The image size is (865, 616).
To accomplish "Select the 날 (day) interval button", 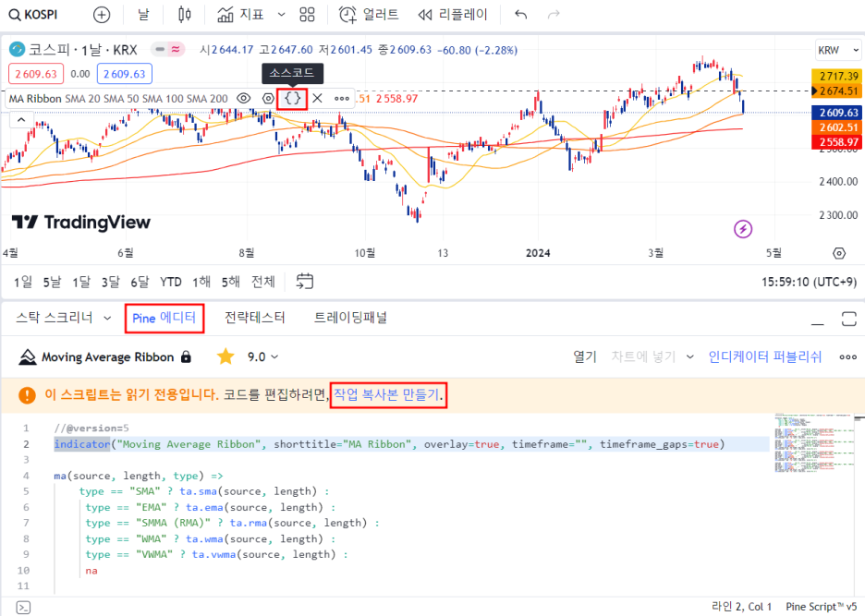I will tap(143, 15).
